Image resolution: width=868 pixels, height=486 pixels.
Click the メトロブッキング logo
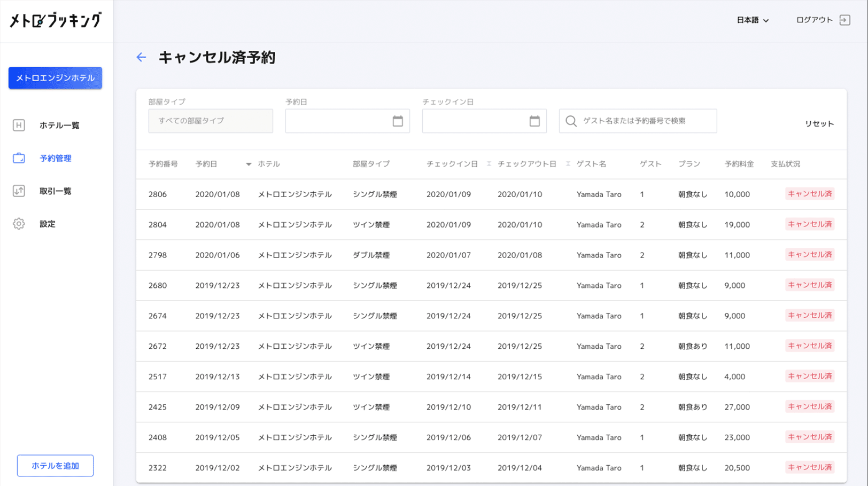(55, 21)
